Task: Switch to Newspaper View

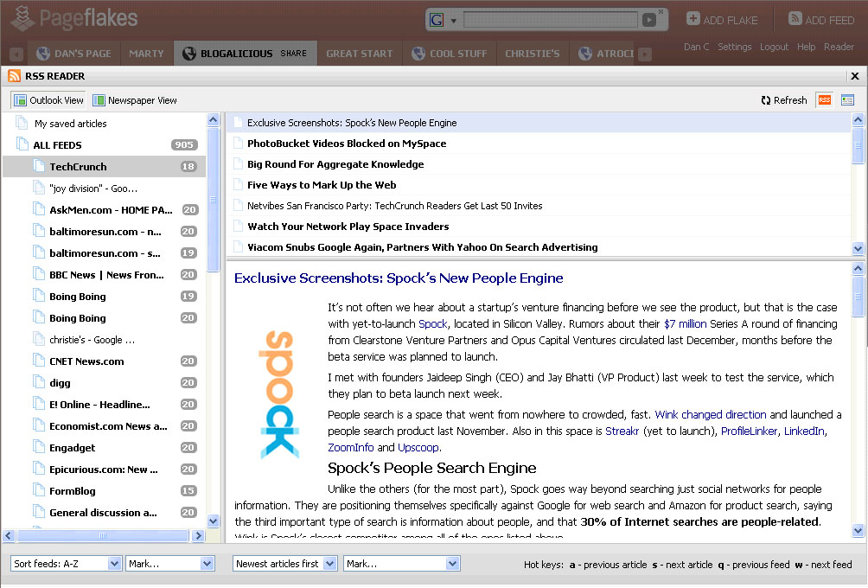Action: tap(135, 100)
